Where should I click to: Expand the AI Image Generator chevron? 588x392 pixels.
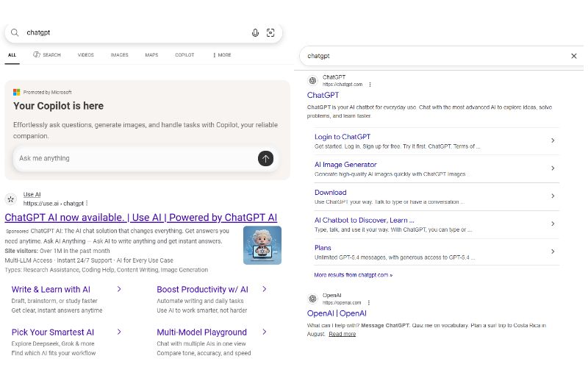(x=553, y=168)
